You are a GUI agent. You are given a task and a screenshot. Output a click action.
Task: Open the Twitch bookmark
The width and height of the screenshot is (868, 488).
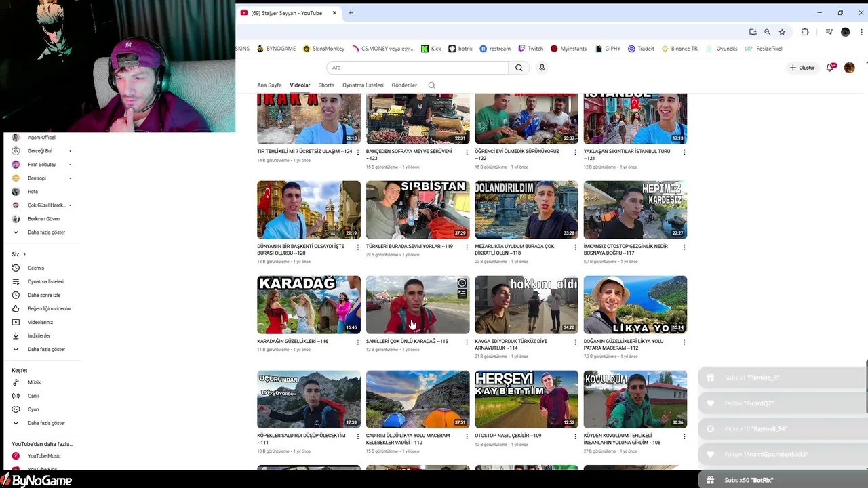(531, 49)
